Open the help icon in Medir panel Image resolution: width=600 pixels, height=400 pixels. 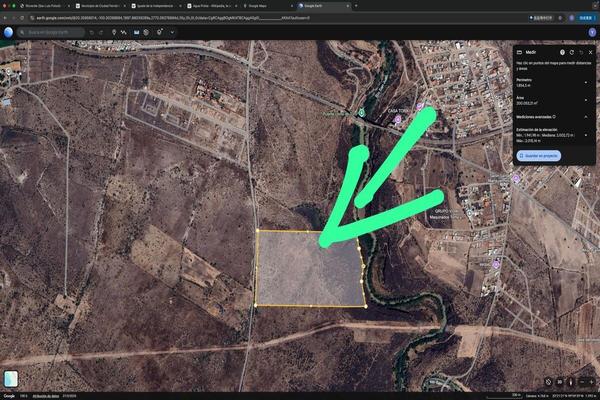tap(562, 52)
